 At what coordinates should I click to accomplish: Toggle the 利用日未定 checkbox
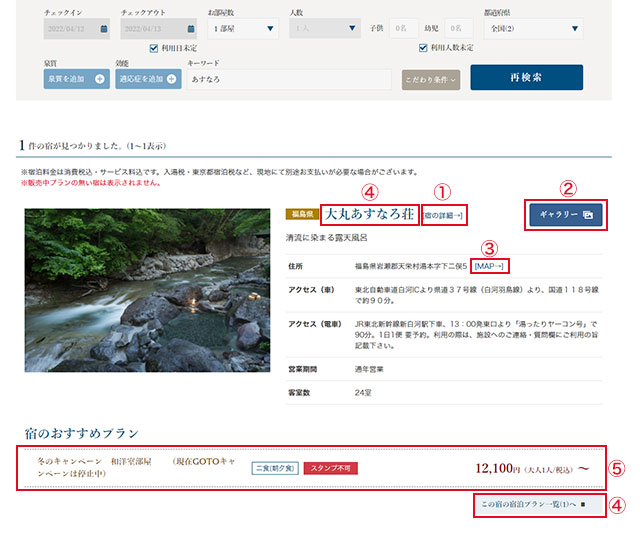(x=153, y=47)
